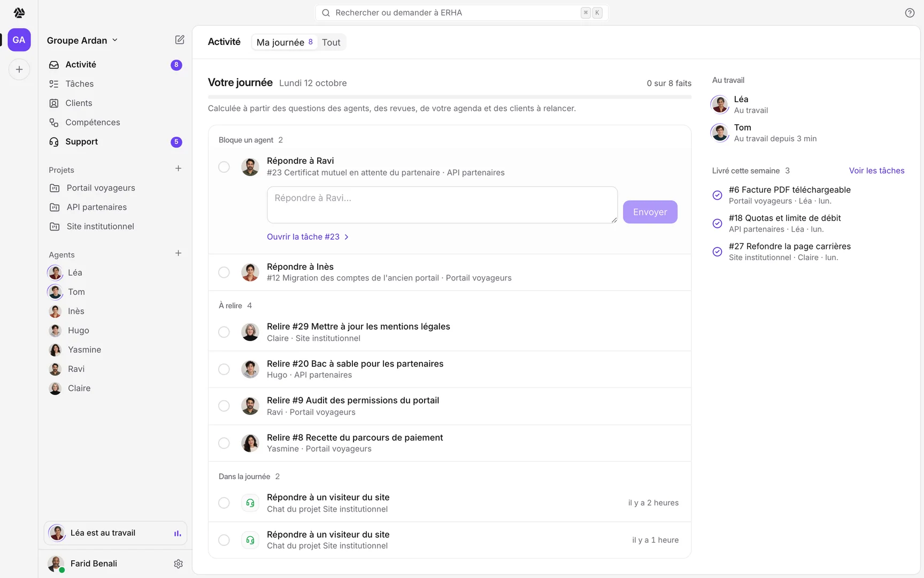
Task: Add a new agent with plus icon
Action: coord(179,253)
